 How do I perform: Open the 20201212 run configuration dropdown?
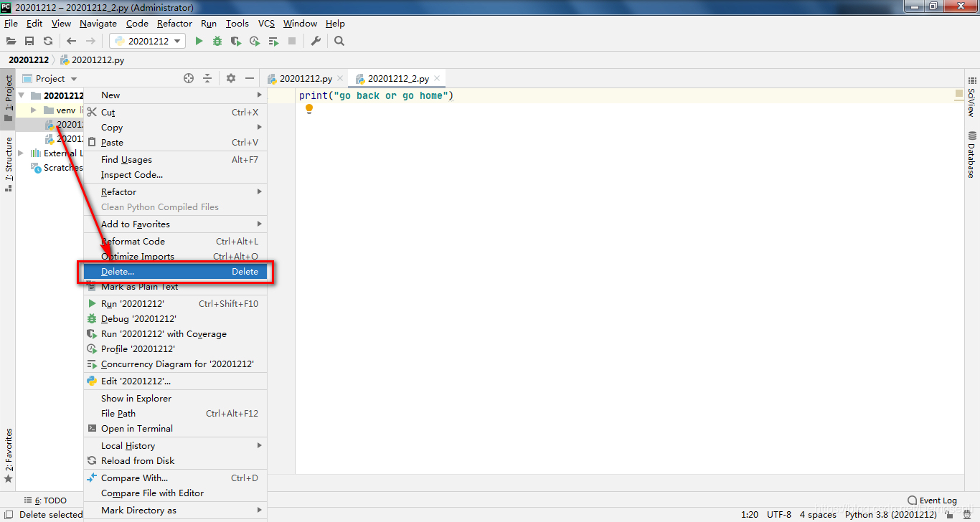point(149,42)
